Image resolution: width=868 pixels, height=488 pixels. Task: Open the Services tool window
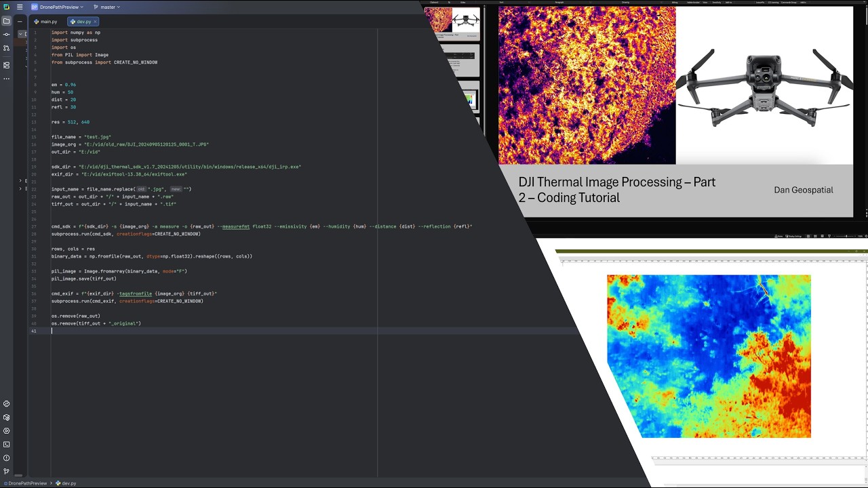point(6,431)
